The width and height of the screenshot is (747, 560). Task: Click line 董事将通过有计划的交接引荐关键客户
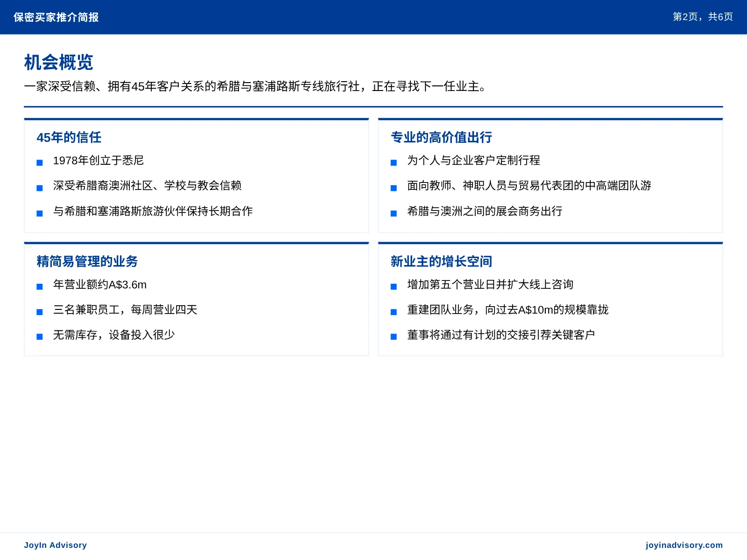(x=501, y=335)
